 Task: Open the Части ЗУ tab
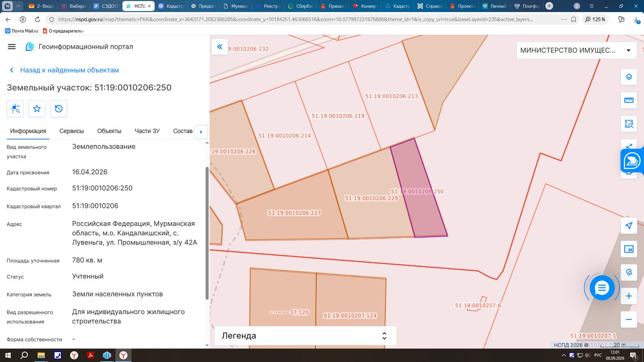(x=147, y=131)
